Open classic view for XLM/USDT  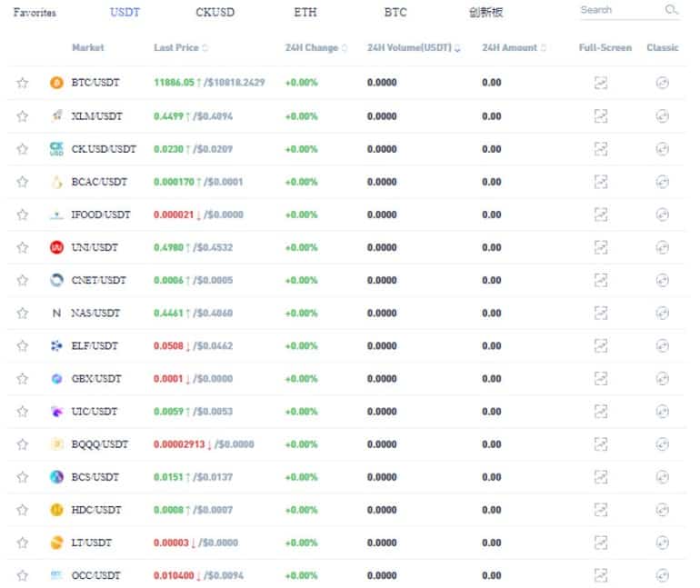point(662,116)
